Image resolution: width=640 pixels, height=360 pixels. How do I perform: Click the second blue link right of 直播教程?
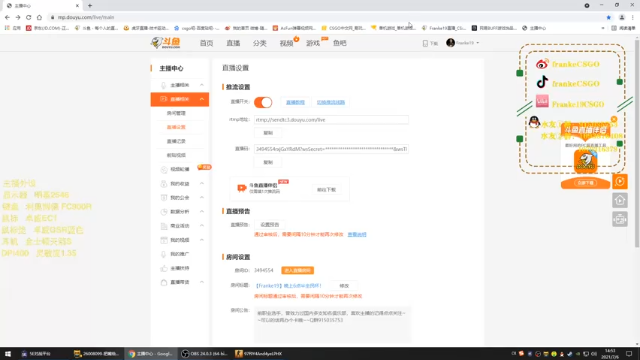point(331,102)
